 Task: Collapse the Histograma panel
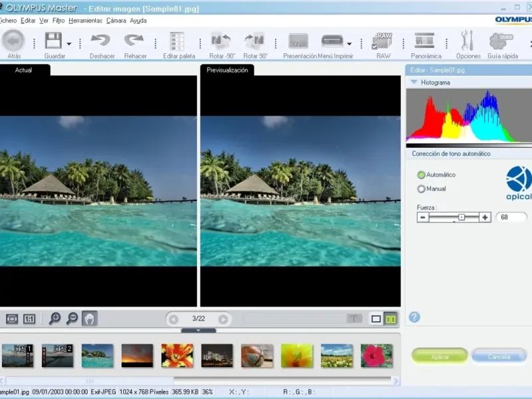[x=414, y=82]
